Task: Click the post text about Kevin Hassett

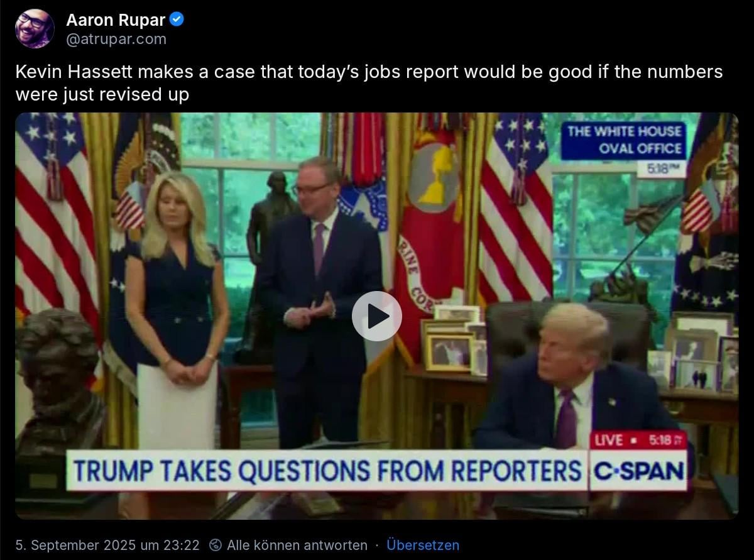Action: tap(369, 83)
